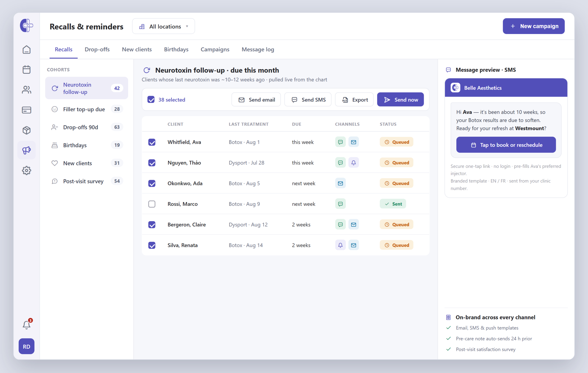Click the DUE column header

click(297, 124)
